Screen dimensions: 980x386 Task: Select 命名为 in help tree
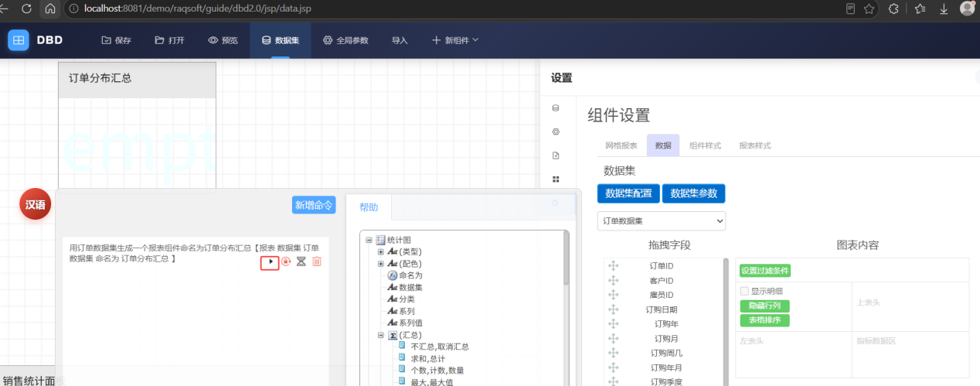click(410, 275)
